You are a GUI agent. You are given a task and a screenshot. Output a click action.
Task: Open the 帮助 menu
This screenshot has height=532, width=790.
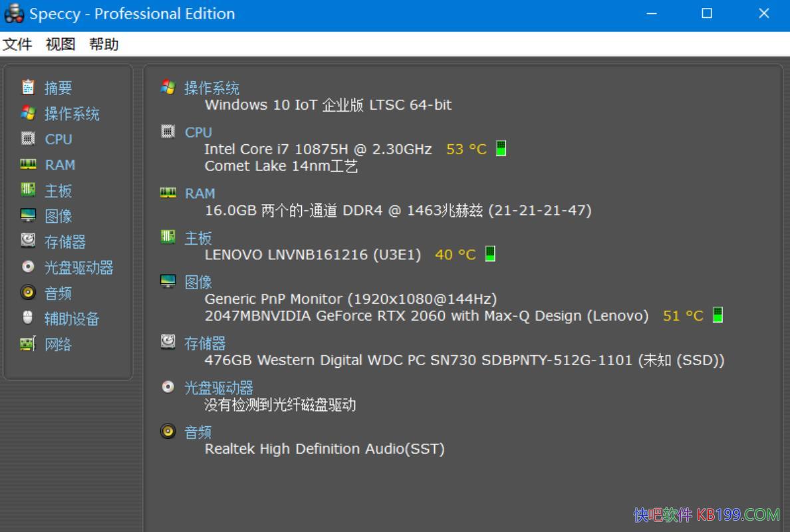(x=103, y=44)
